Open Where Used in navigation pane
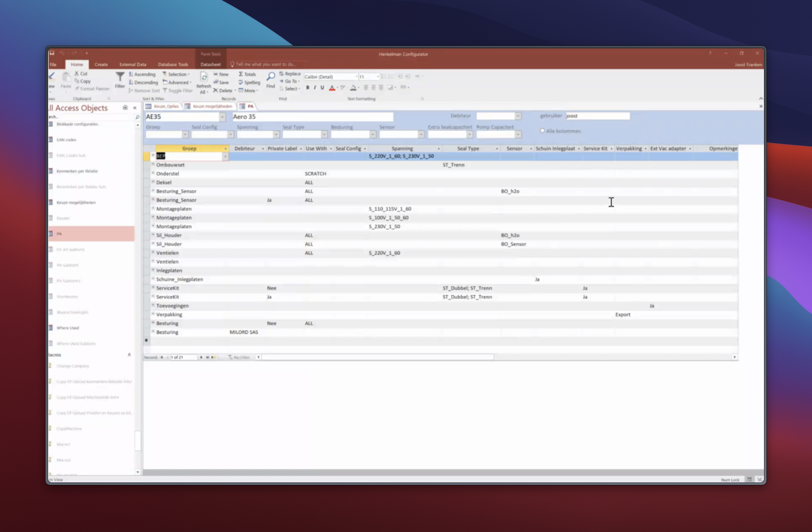Screen dimensions: 812x532 (68, 328)
